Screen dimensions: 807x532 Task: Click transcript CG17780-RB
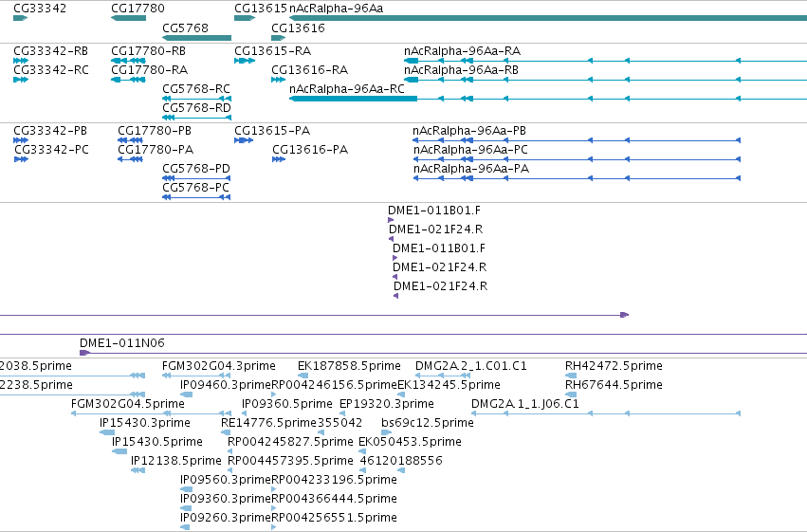[129, 61]
